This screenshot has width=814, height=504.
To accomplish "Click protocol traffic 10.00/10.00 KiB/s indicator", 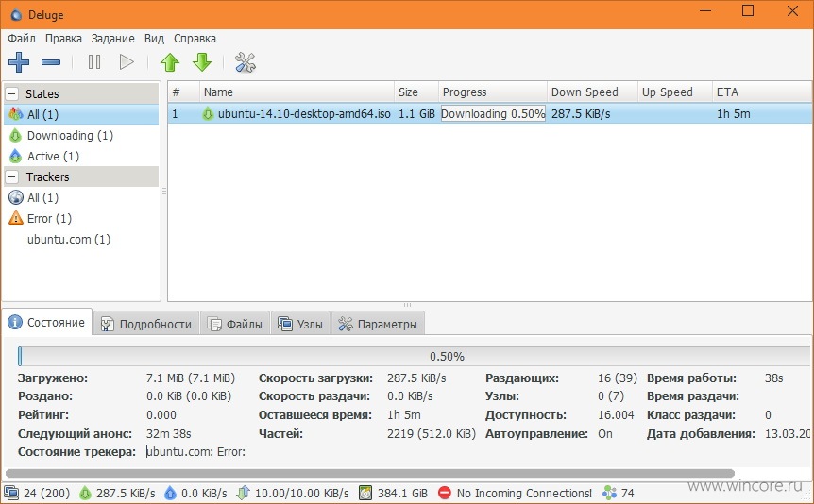I will coord(293,493).
